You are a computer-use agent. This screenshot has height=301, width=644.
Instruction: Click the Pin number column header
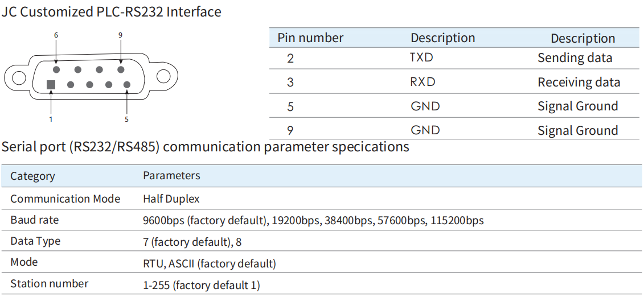310,38
